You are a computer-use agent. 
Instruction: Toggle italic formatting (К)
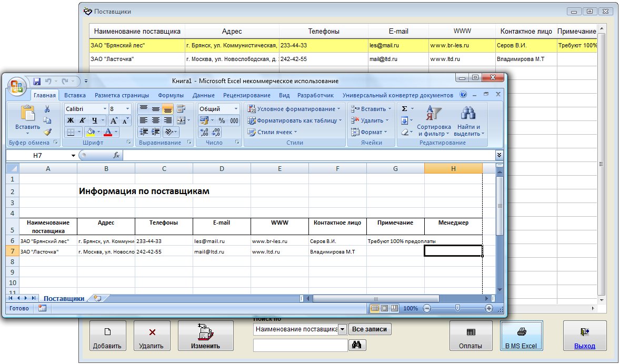pyautogui.click(x=83, y=120)
